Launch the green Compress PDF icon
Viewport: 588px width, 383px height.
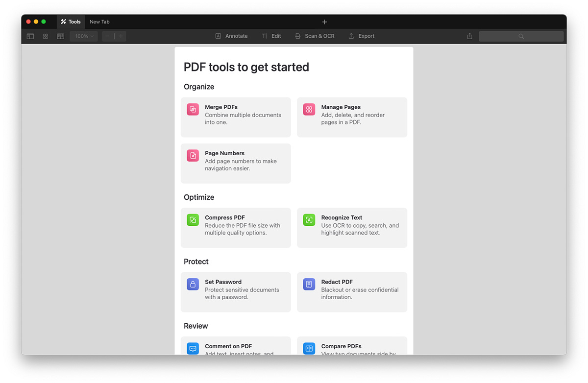coord(193,220)
